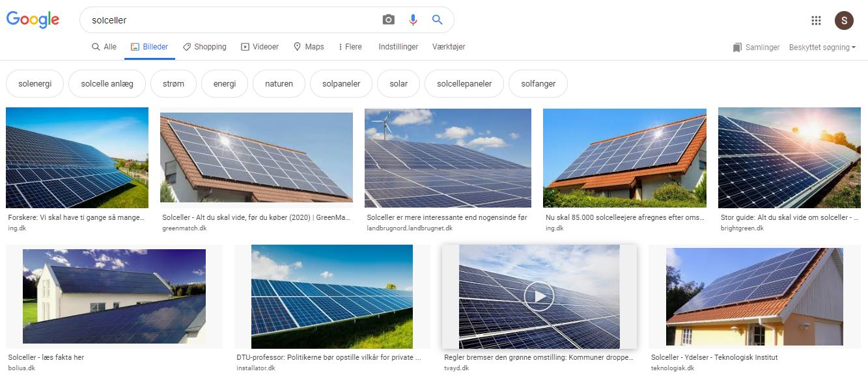Click the tvsyd.dk source text
Image resolution: width=868 pixels, height=380 pixels.
pyautogui.click(x=456, y=368)
